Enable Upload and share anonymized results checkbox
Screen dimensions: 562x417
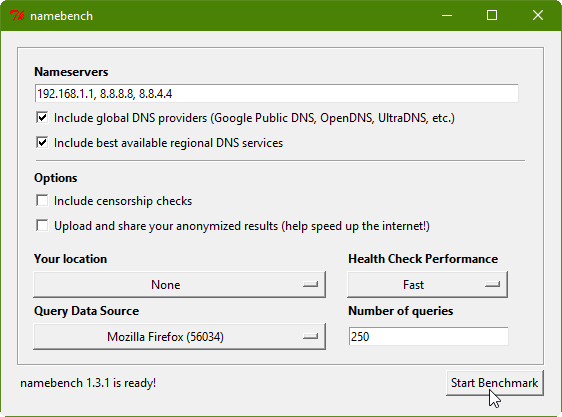tap(42, 226)
